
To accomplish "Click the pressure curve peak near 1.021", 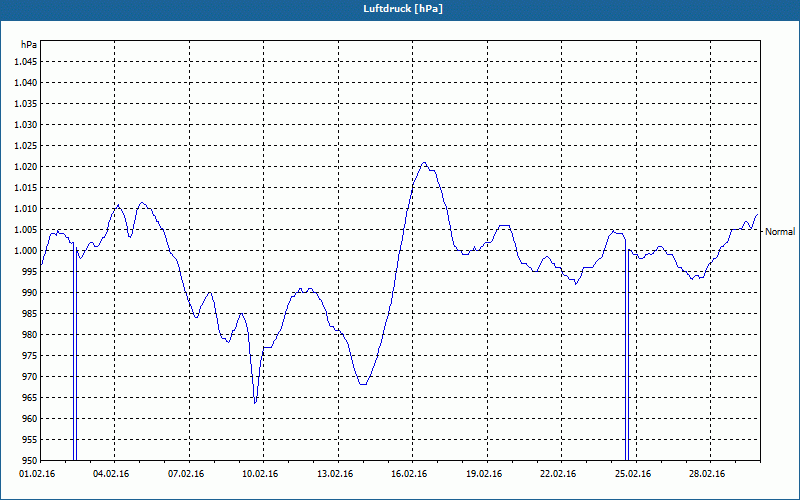I will click(424, 163).
